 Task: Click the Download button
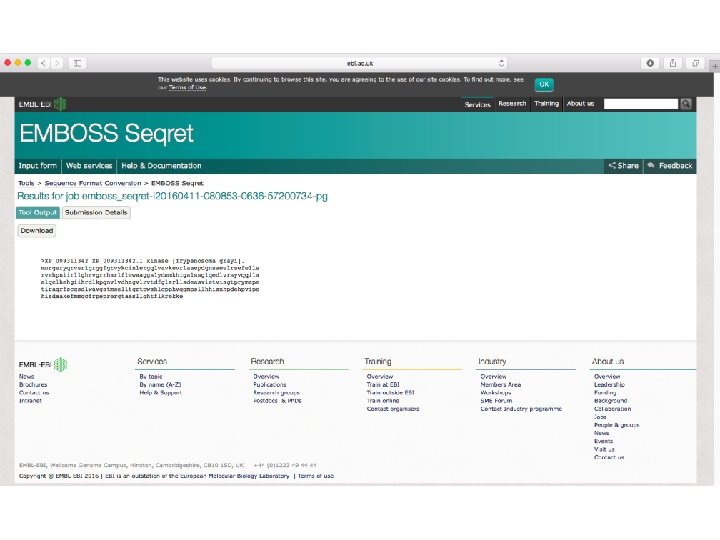click(x=37, y=231)
